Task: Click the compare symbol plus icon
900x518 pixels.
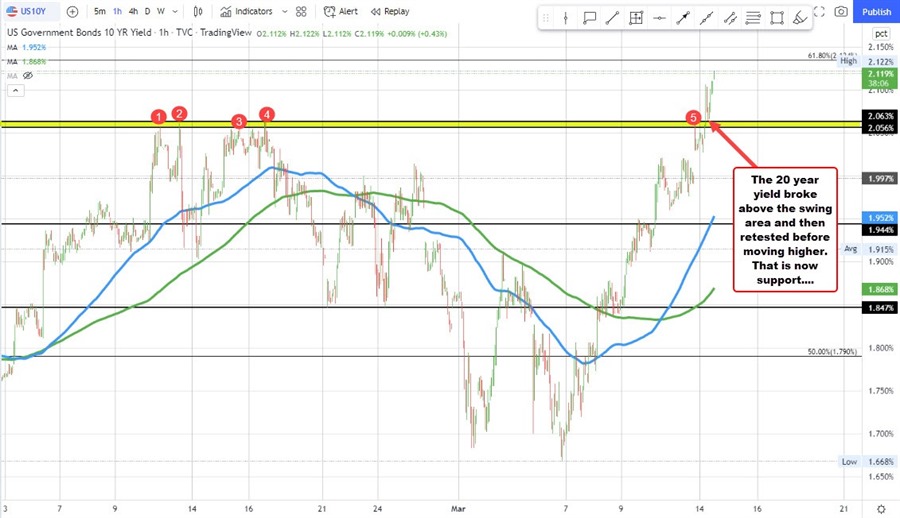Action: [71, 12]
